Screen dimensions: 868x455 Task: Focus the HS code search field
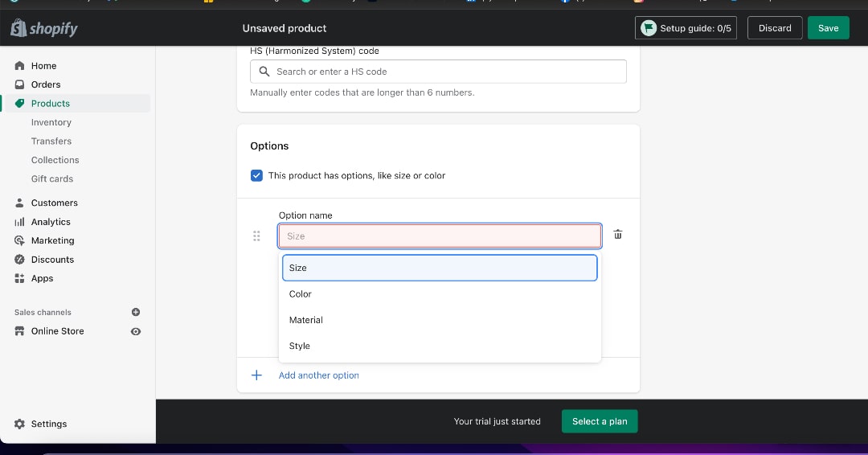pos(439,72)
